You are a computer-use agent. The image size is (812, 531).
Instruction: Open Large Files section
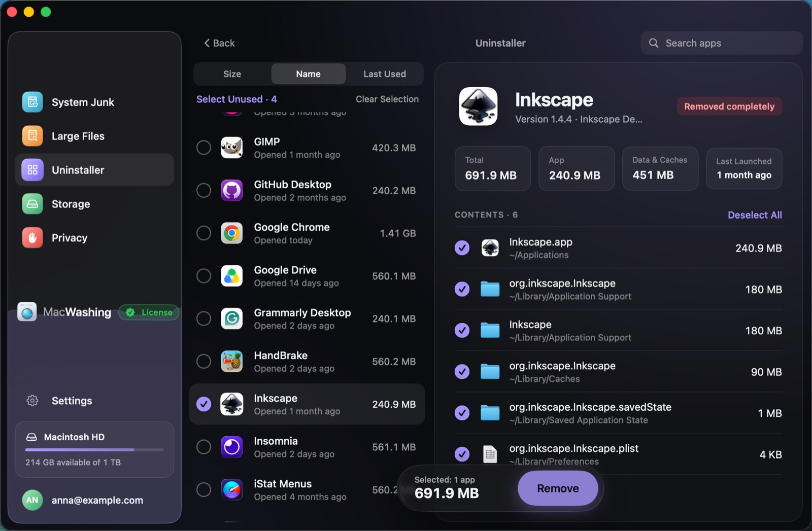[x=94, y=136]
